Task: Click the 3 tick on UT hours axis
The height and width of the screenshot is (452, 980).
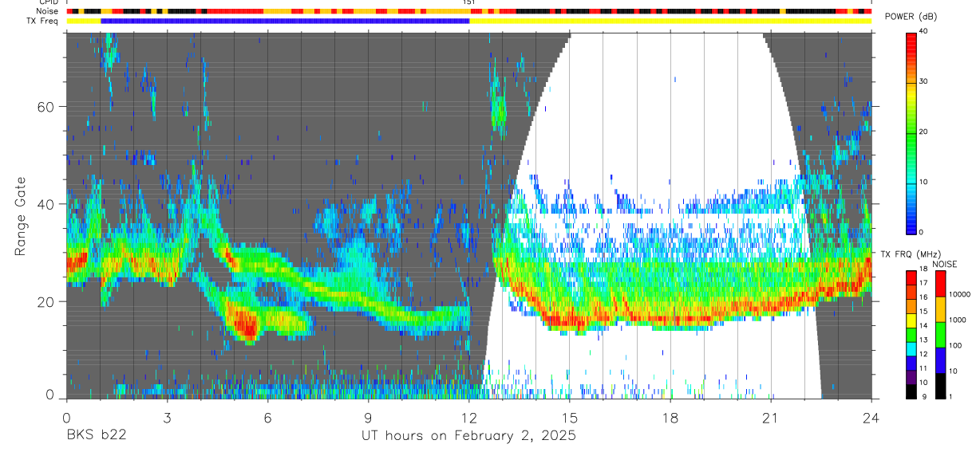Action: pyautogui.click(x=167, y=417)
